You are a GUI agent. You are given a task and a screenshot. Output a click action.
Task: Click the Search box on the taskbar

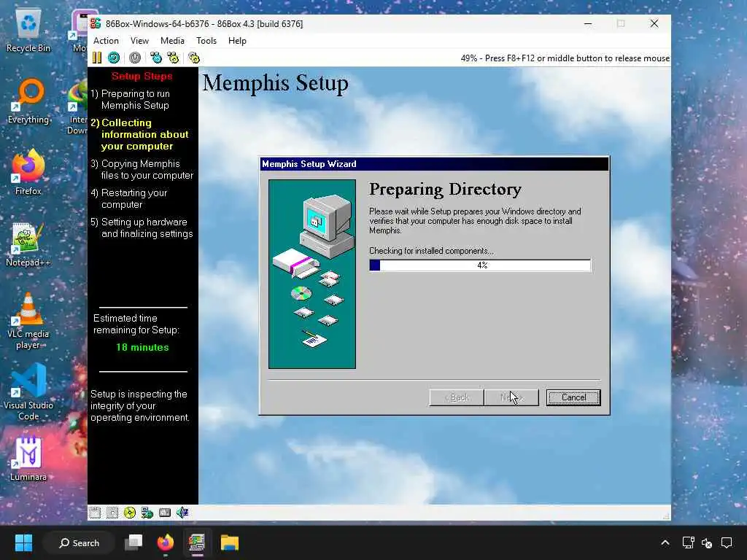pyautogui.click(x=79, y=542)
